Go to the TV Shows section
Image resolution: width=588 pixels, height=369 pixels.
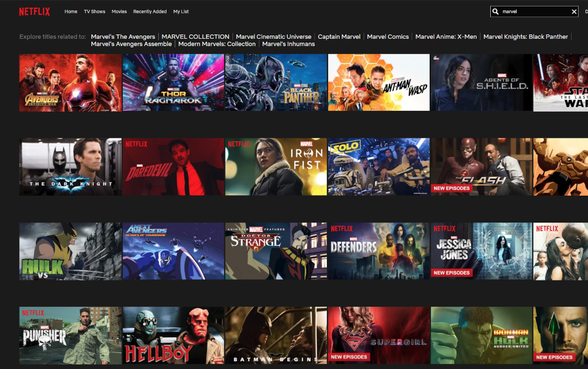94,11
